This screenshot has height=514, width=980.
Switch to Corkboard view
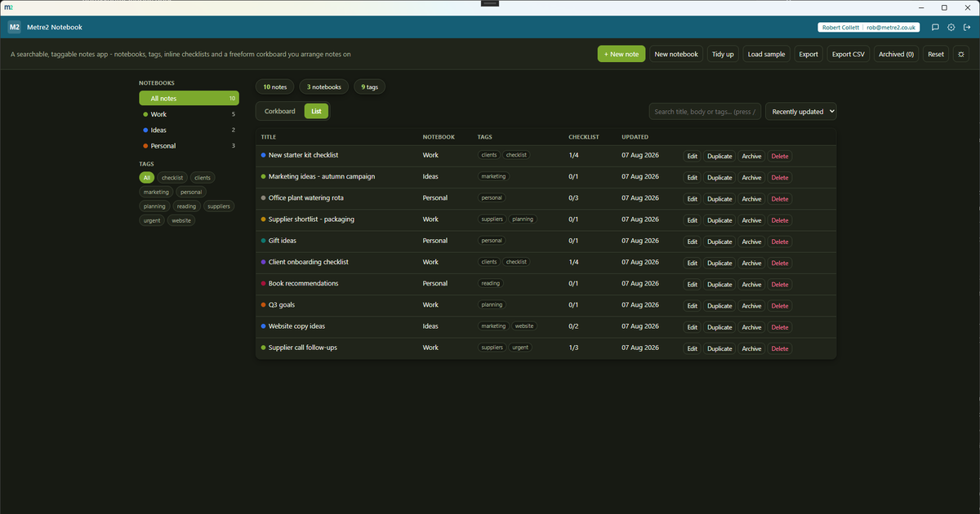(x=280, y=111)
